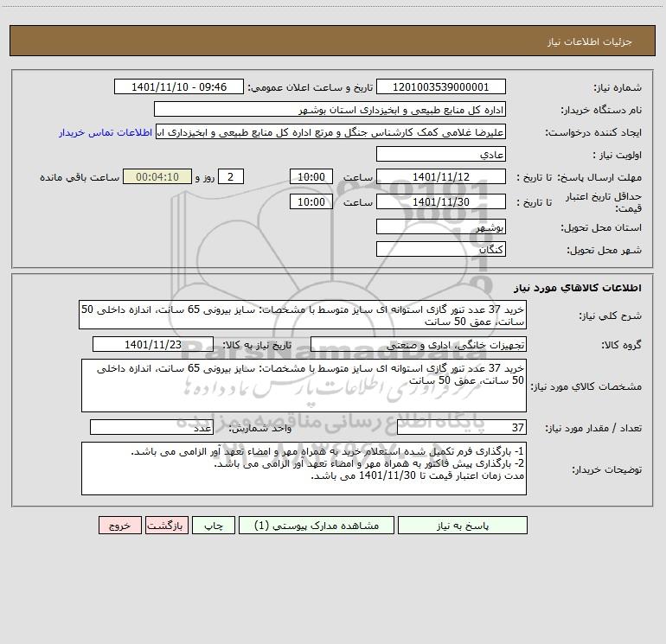This screenshot has width=666, height=644.
Task: Click the نام دستگاه خریدار label
Action: 601,111
